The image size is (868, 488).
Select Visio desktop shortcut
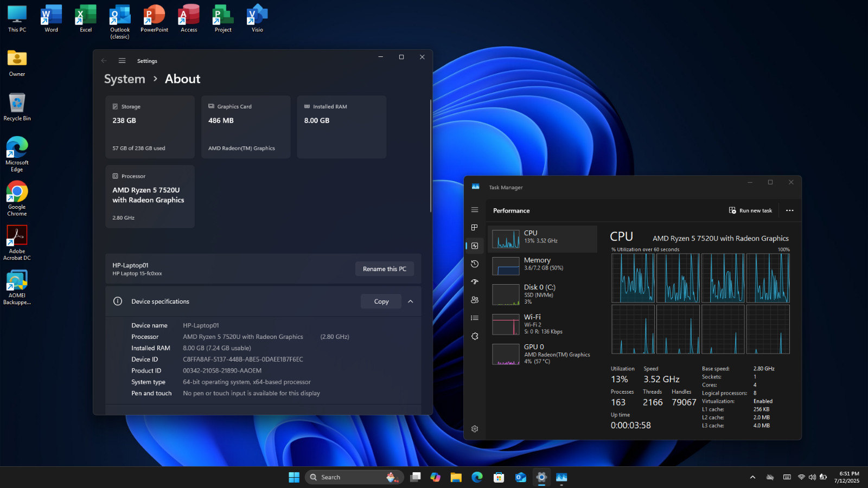point(257,20)
